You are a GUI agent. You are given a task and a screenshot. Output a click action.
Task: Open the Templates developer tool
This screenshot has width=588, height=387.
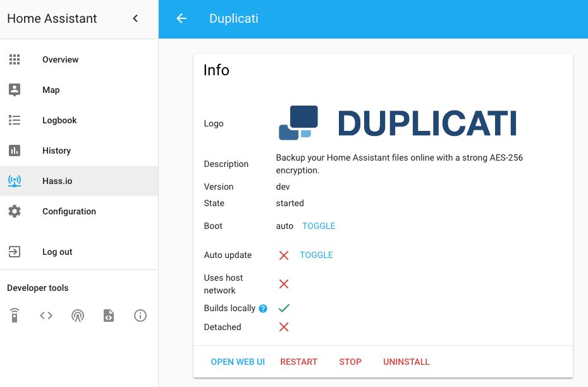(x=108, y=315)
